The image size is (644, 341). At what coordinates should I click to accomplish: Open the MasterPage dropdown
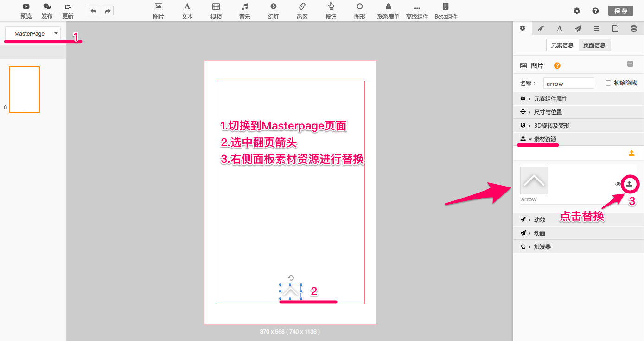coord(33,34)
